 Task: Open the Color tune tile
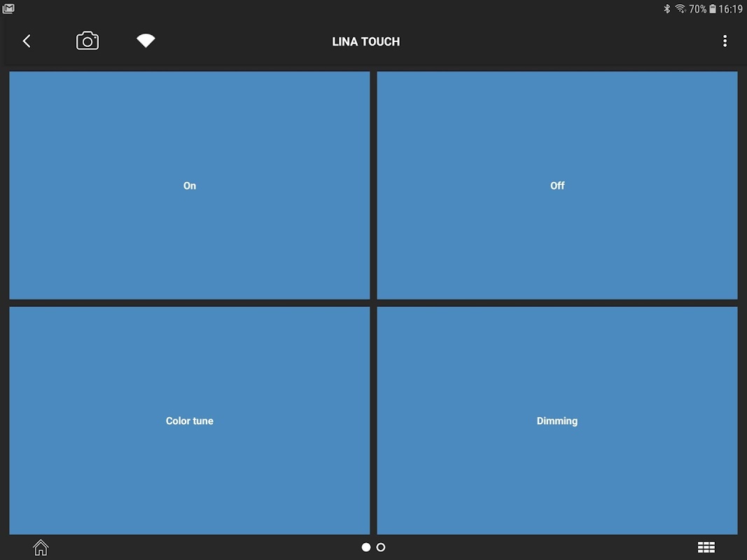click(190, 421)
